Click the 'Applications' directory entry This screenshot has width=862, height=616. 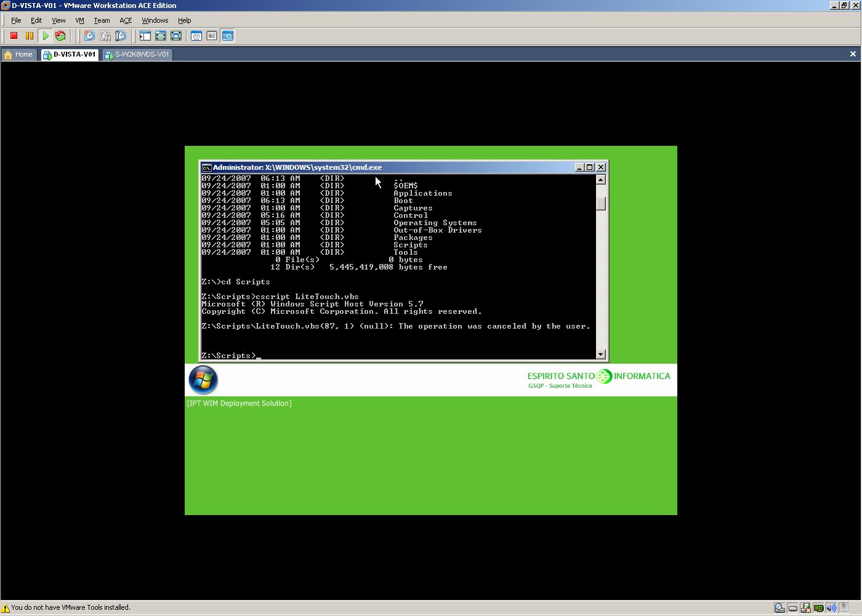[x=423, y=193]
